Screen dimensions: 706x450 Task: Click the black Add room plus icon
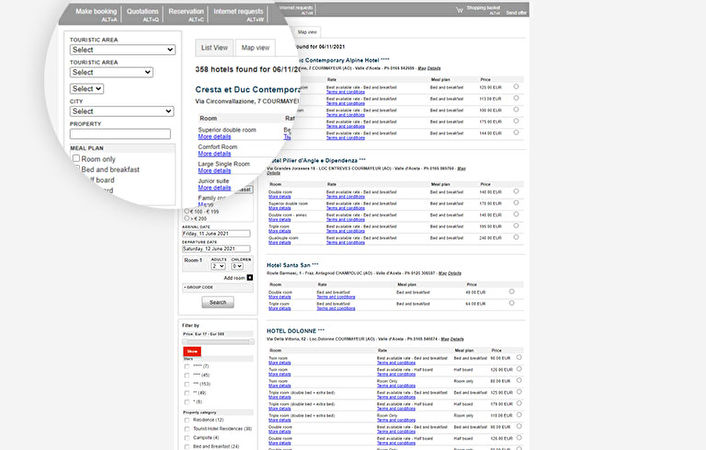click(250, 277)
